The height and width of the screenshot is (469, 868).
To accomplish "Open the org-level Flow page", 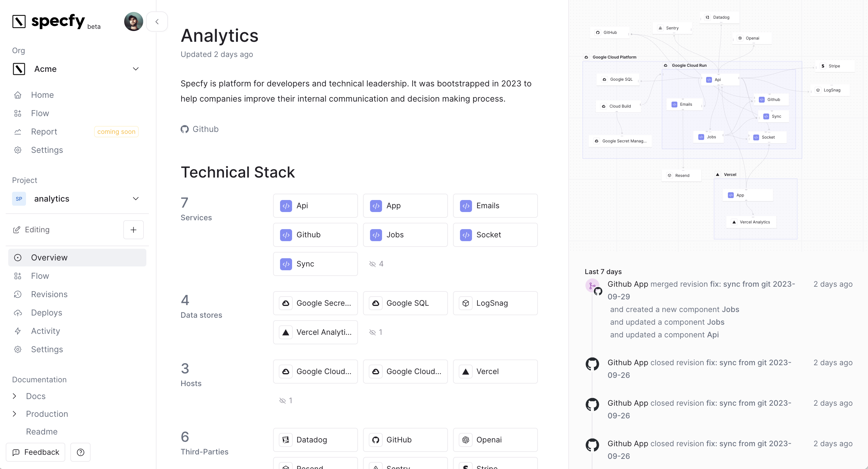I will pos(40,113).
